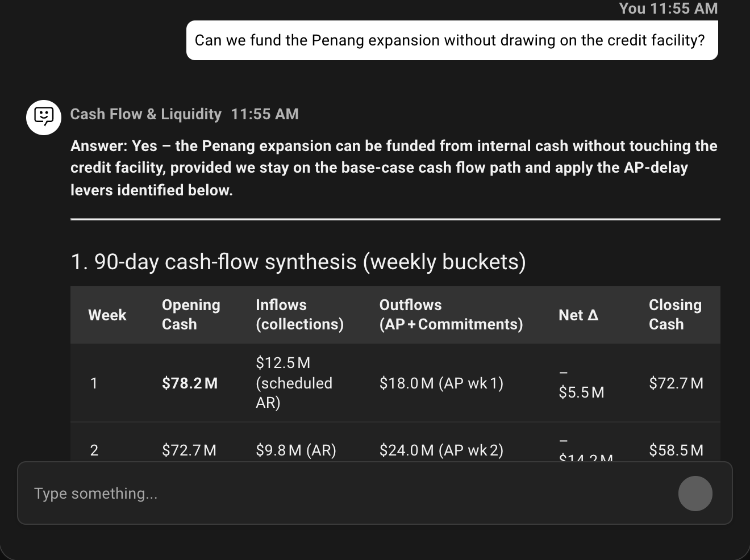
Task: Click the '$12.5 M (scheduled AR)' inflow cell
Action: tap(294, 383)
